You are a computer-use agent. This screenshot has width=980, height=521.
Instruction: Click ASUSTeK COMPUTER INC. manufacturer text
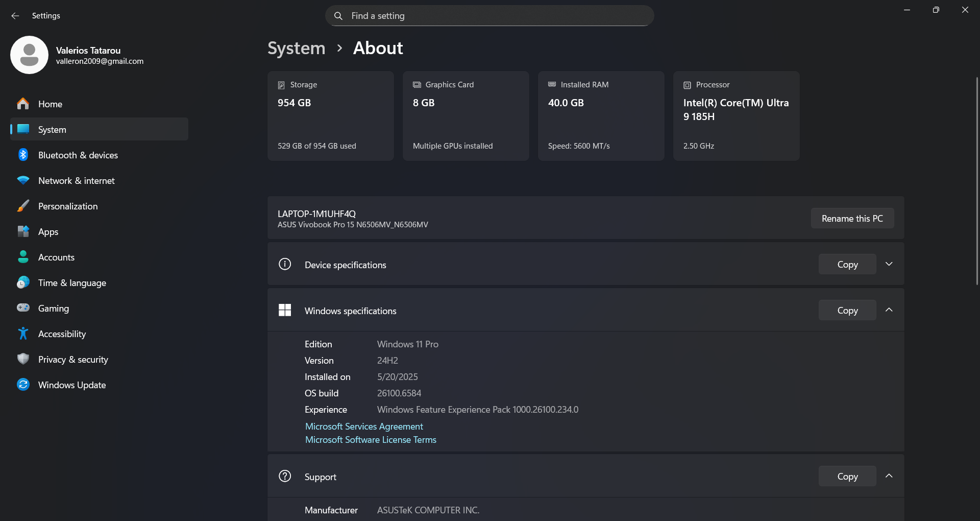428,510
